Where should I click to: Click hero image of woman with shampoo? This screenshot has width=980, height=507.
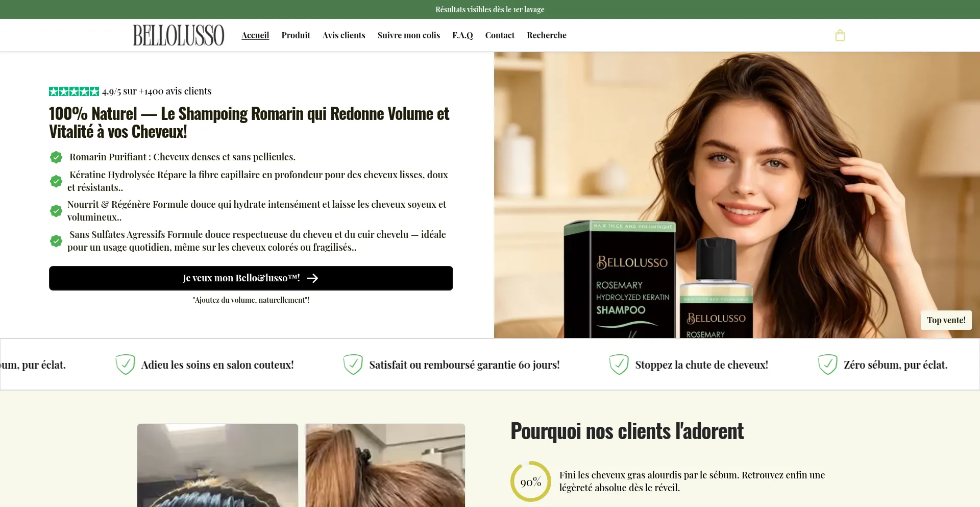pyautogui.click(x=737, y=195)
